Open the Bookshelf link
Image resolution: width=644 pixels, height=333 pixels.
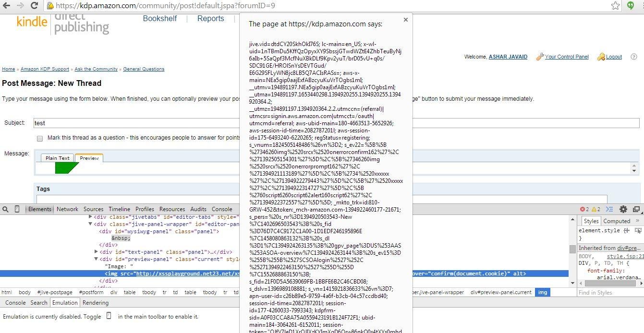click(x=160, y=18)
